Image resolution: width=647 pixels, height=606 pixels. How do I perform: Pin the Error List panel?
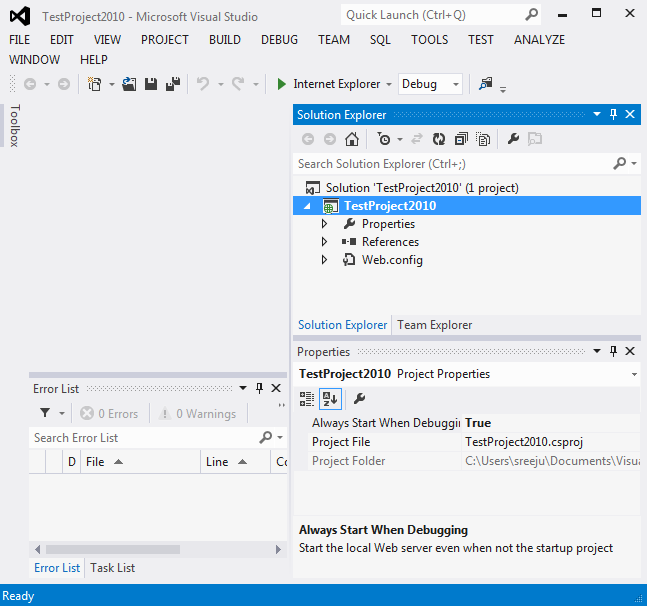click(x=259, y=388)
